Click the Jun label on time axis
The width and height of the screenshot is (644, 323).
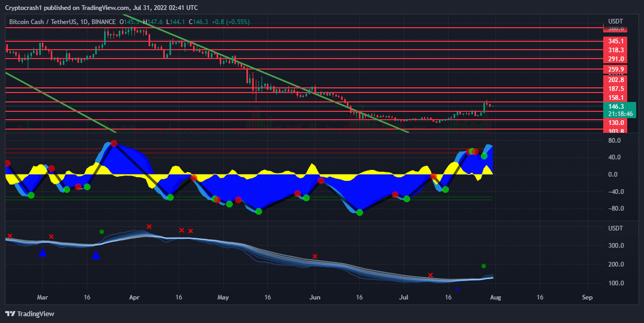point(315,297)
